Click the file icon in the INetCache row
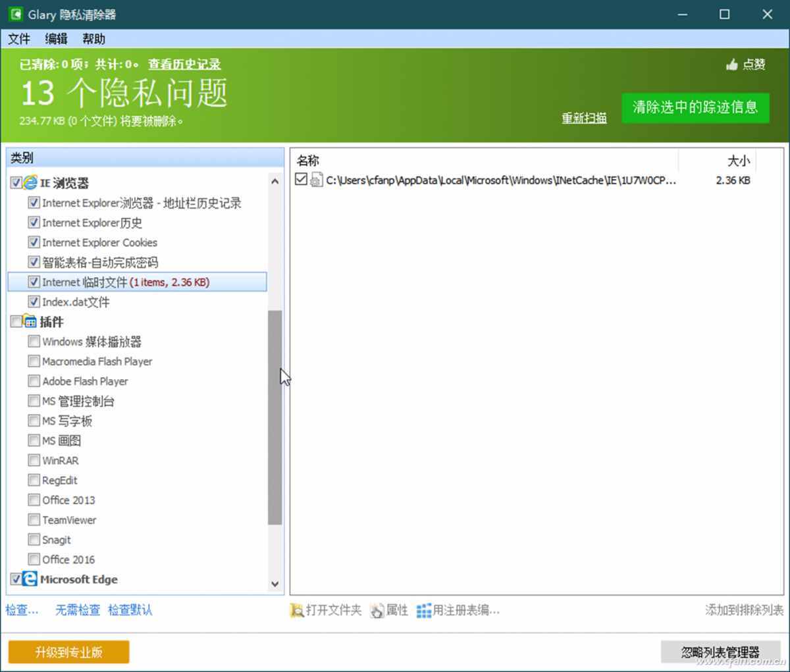Viewport: 790px width, 672px height. coord(316,180)
